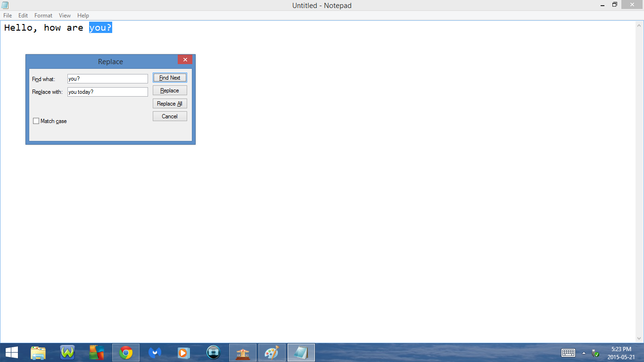Open Paint from the taskbar

(x=272, y=352)
